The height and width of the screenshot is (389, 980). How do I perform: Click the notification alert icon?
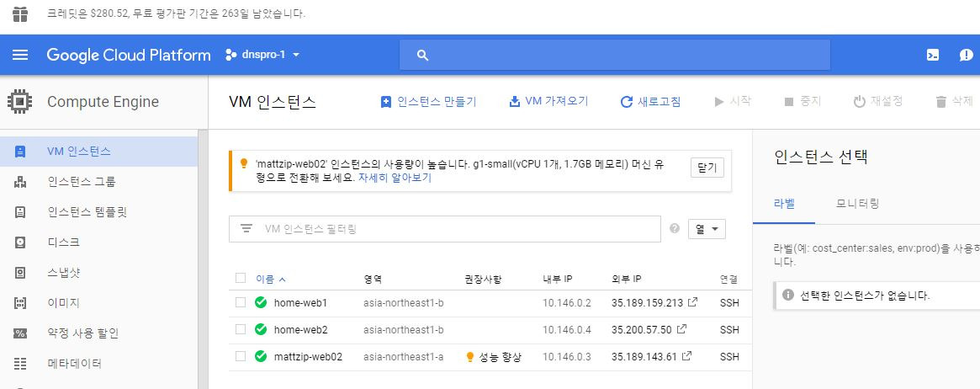point(967,55)
